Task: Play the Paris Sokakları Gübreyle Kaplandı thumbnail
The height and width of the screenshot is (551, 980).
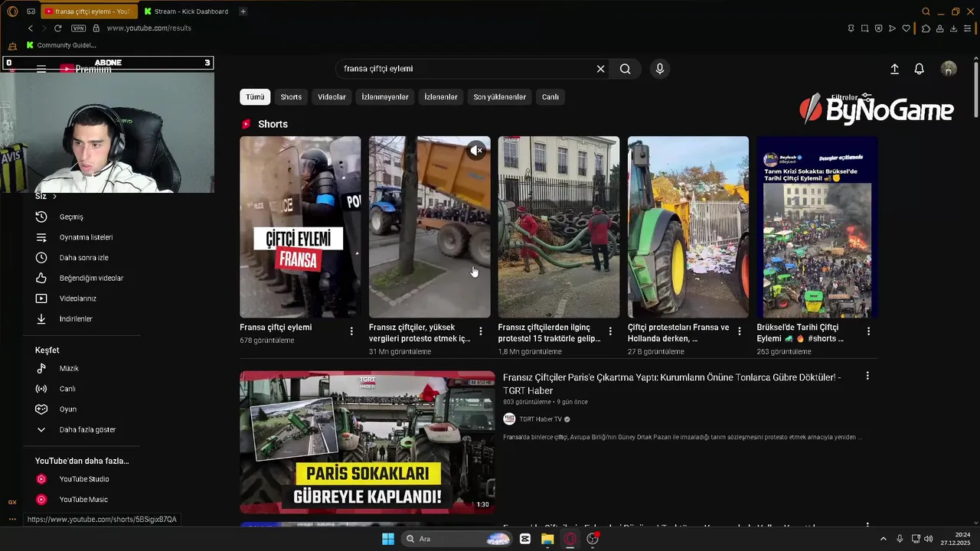Action: point(367,442)
